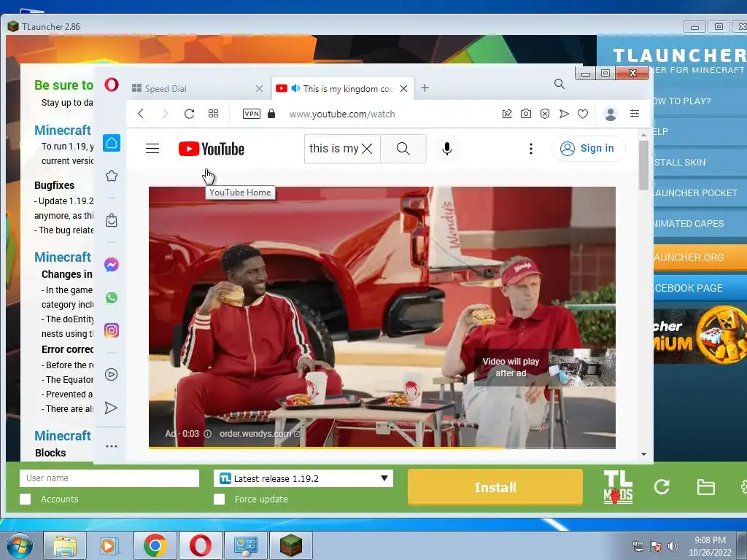Open My Flow send icon in address bar
Image resolution: width=747 pixels, height=560 pixels.
tap(564, 113)
